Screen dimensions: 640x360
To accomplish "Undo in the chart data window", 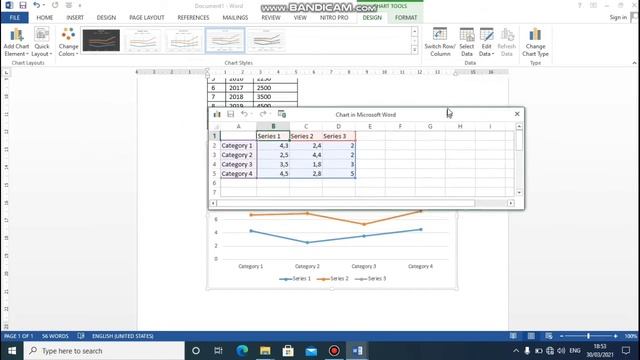I will 244,114.
